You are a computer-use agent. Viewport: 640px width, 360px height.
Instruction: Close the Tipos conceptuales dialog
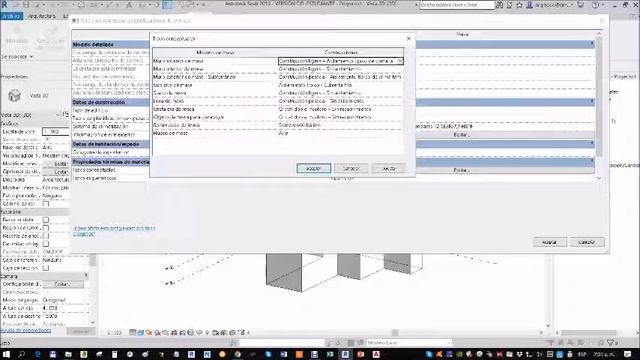point(409,38)
